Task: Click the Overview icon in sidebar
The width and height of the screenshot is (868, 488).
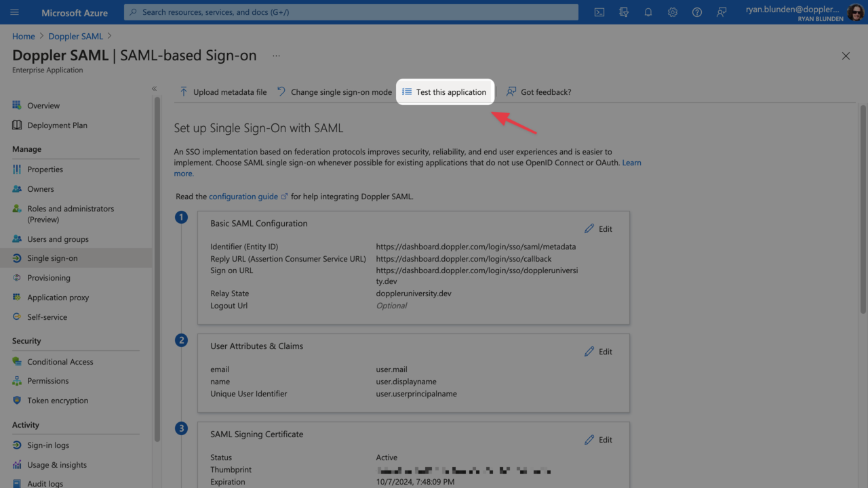Action: click(x=17, y=105)
